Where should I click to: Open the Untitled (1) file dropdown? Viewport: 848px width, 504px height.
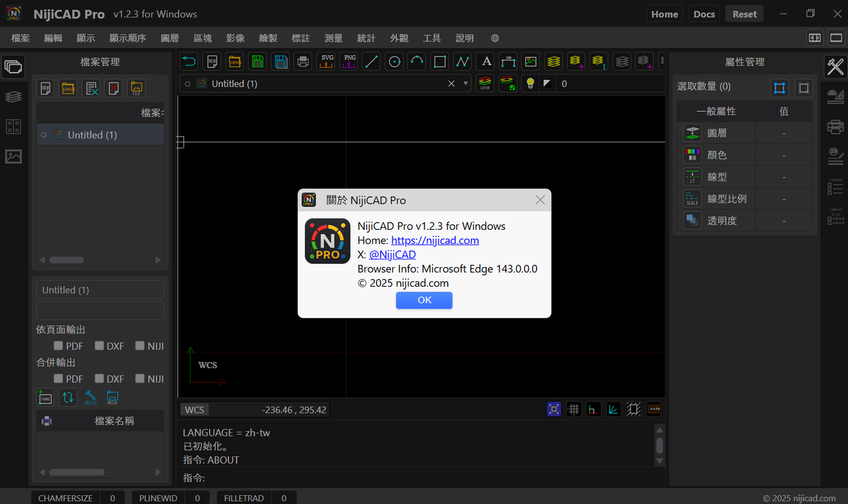tap(465, 83)
